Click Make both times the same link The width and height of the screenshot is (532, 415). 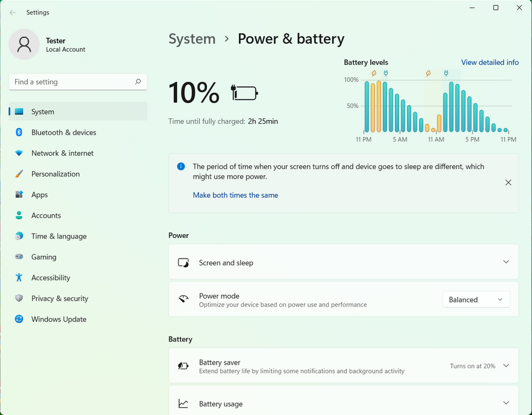[235, 195]
